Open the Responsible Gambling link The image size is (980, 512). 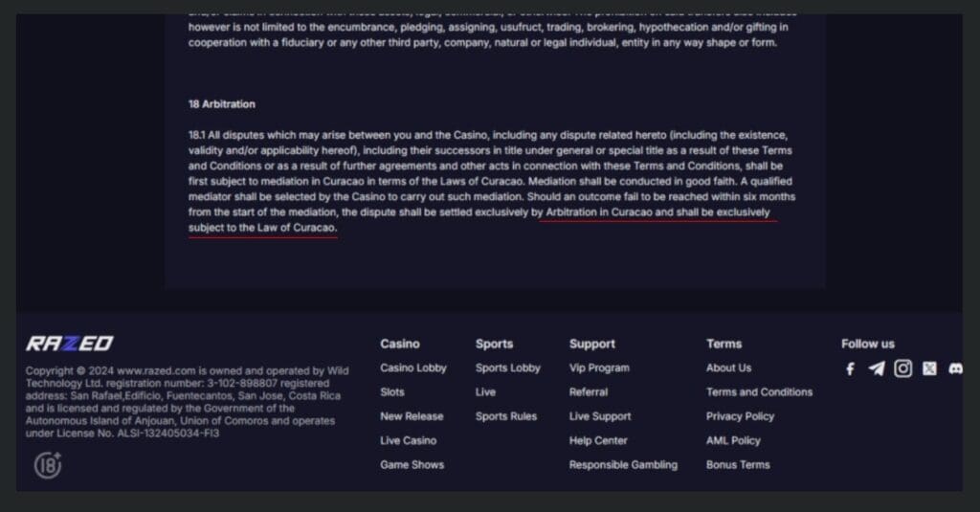pos(623,465)
